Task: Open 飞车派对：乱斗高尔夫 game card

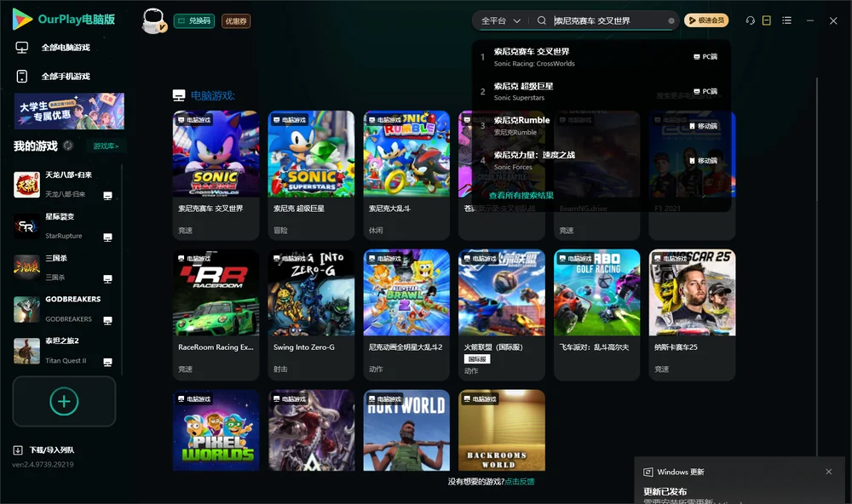Action: (x=596, y=314)
